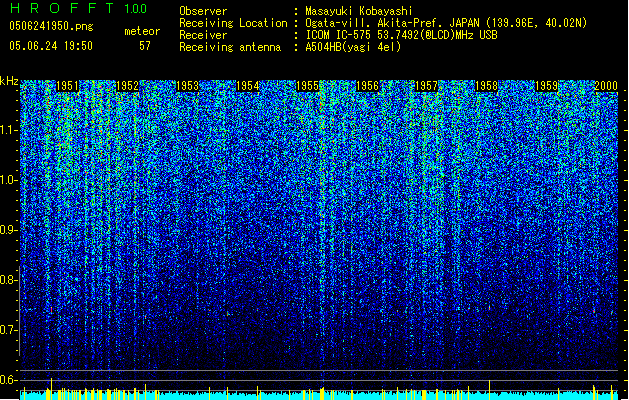The height and width of the screenshot is (400, 629).
Task: Click the 1954 time marker label
Action: [x=248, y=86]
